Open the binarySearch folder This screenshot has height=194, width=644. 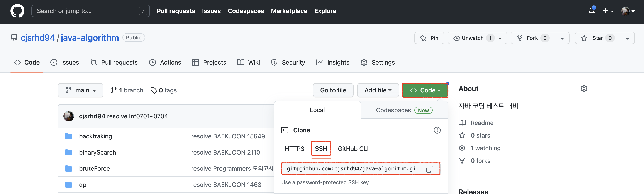point(98,153)
